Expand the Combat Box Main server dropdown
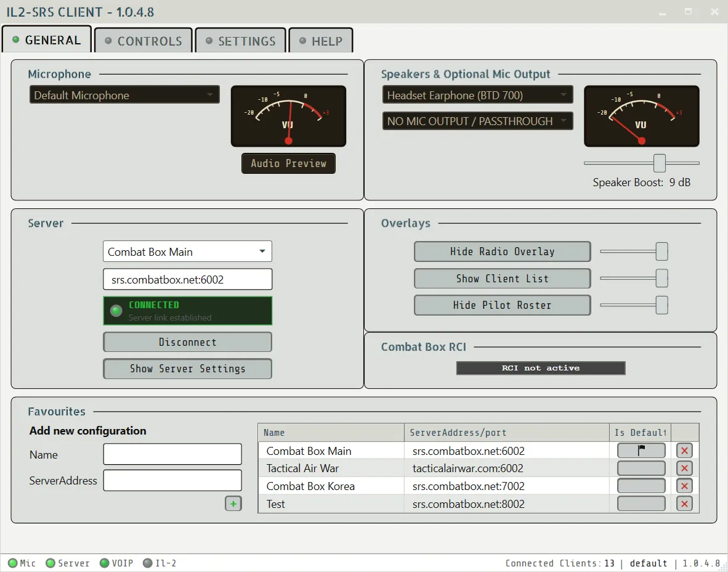This screenshot has height=572, width=728. coord(188,251)
